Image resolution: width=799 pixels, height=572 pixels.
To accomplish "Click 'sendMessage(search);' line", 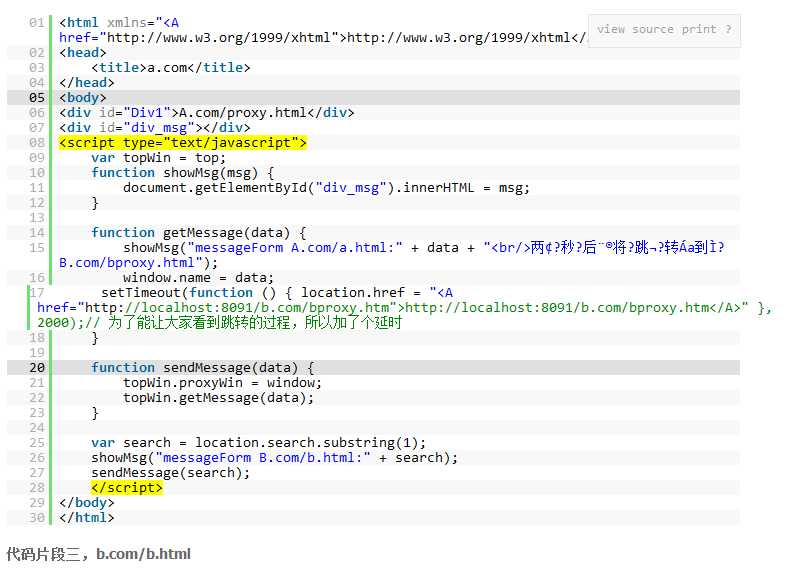I will click(x=170, y=473).
